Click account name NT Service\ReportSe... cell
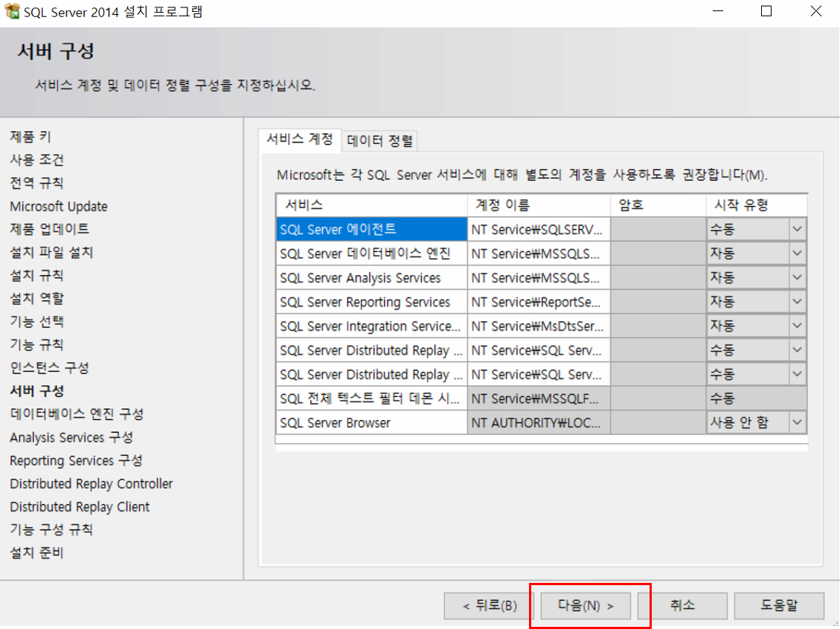The image size is (840, 629). [539, 301]
